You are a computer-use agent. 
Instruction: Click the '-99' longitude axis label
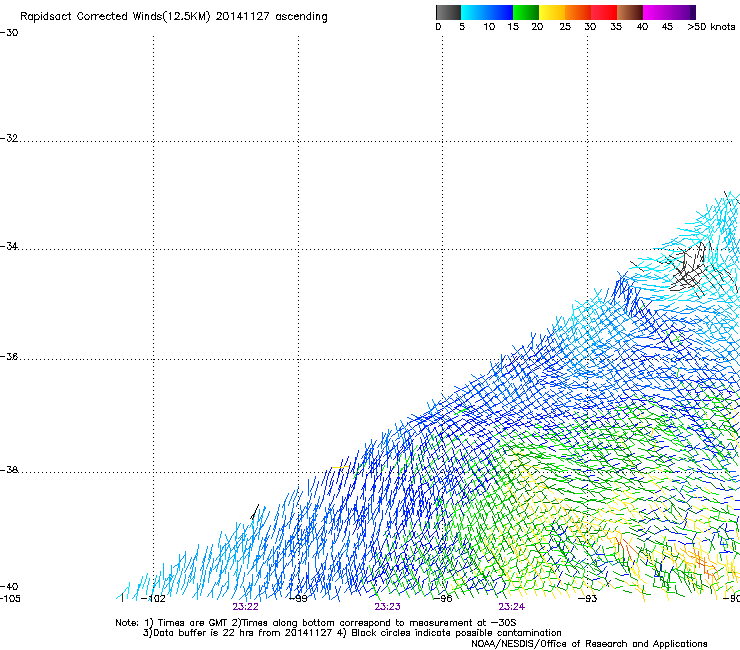[298, 599]
